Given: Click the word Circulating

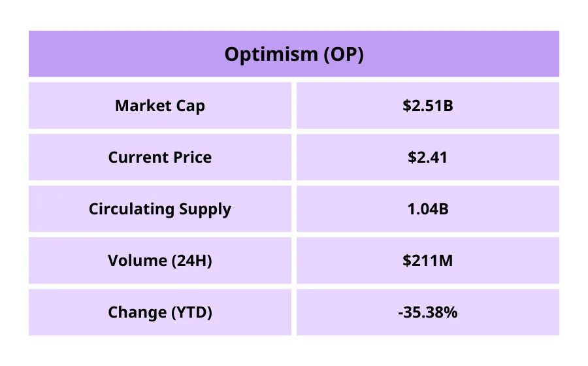Looking at the screenshot, I should pyautogui.click(x=131, y=209).
